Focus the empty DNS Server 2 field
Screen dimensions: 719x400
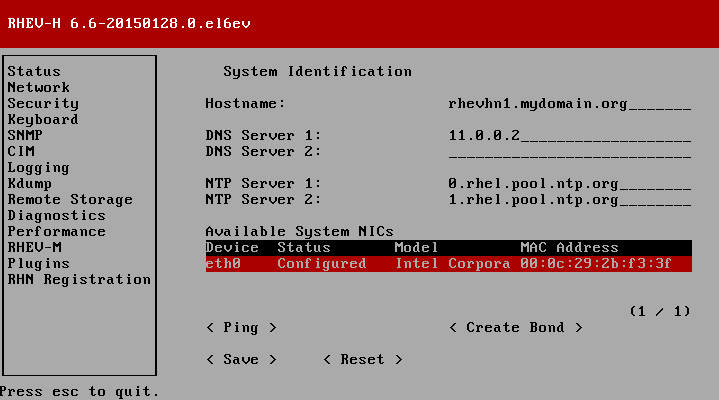[570, 152]
